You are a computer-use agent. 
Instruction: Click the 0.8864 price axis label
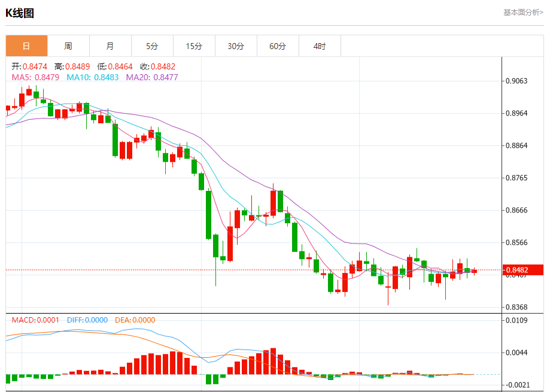pyautogui.click(x=516, y=145)
